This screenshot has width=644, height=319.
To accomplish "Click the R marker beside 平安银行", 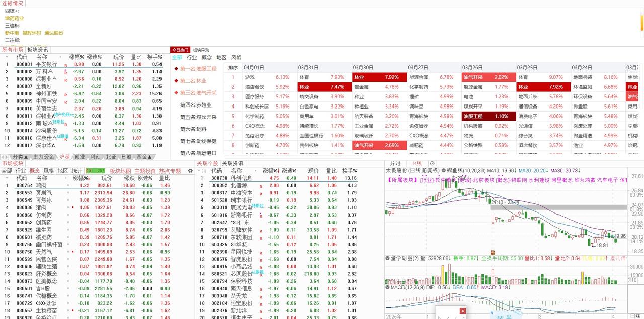I will [x=65, y=65].
